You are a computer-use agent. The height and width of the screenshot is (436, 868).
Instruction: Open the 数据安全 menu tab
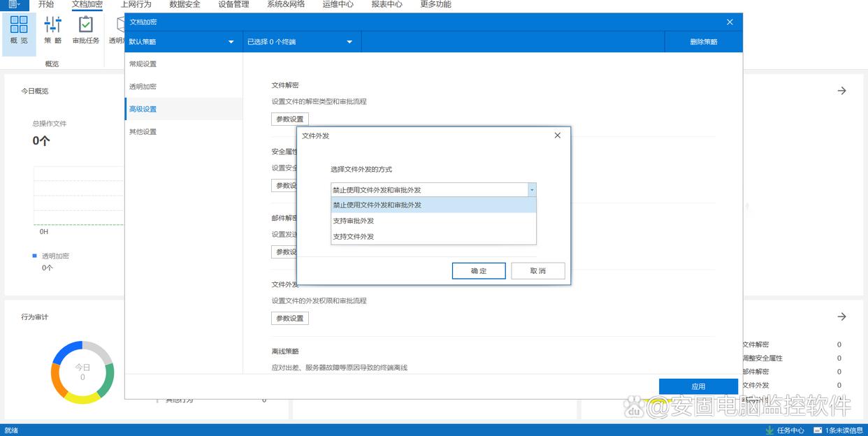coord(185,4)
